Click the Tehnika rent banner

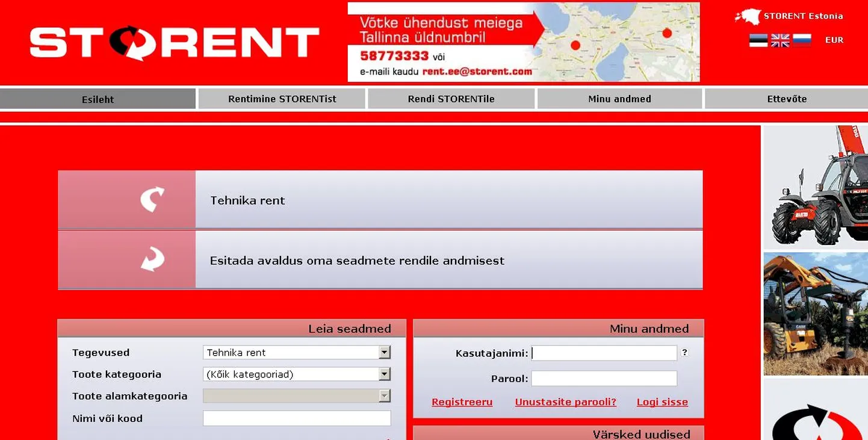380,200
